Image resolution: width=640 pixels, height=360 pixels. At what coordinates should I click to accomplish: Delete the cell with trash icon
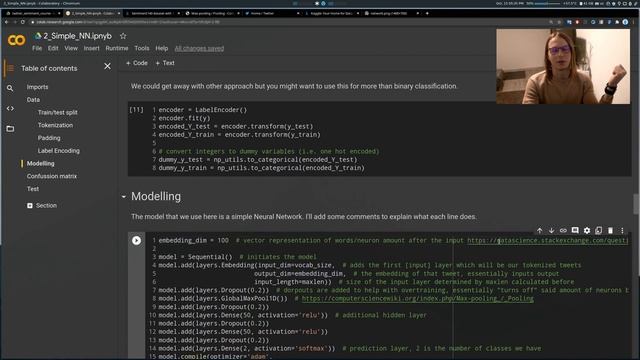click(x=611, y=231)
